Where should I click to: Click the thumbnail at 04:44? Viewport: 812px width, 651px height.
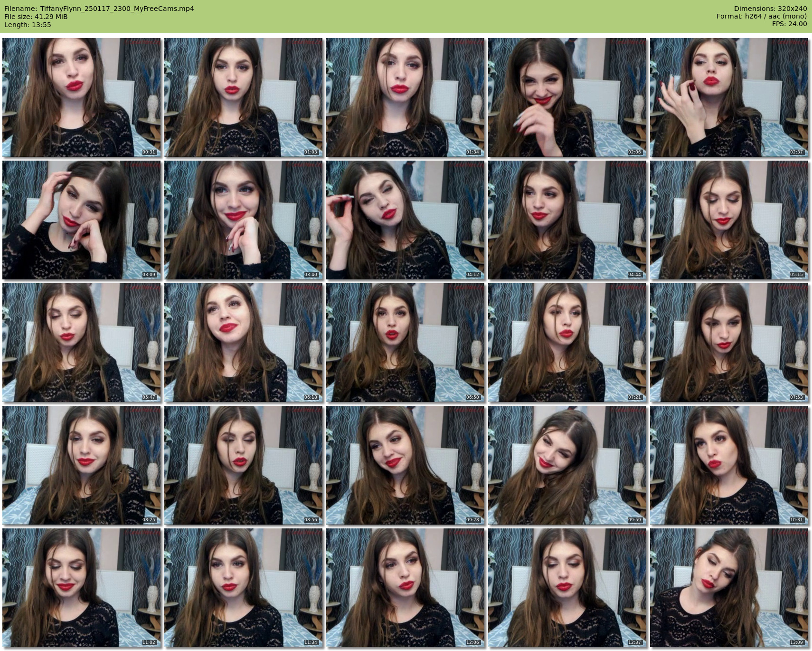click(567, 220)
